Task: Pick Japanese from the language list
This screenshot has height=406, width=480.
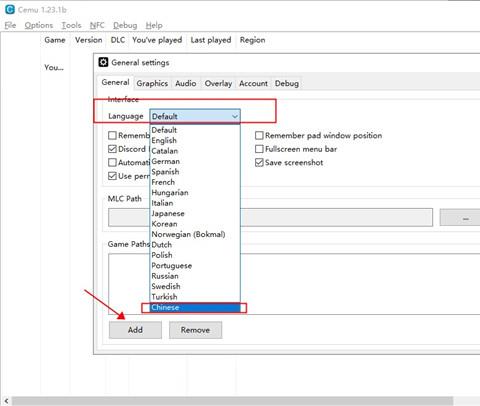Action: [x=195, y=213]
